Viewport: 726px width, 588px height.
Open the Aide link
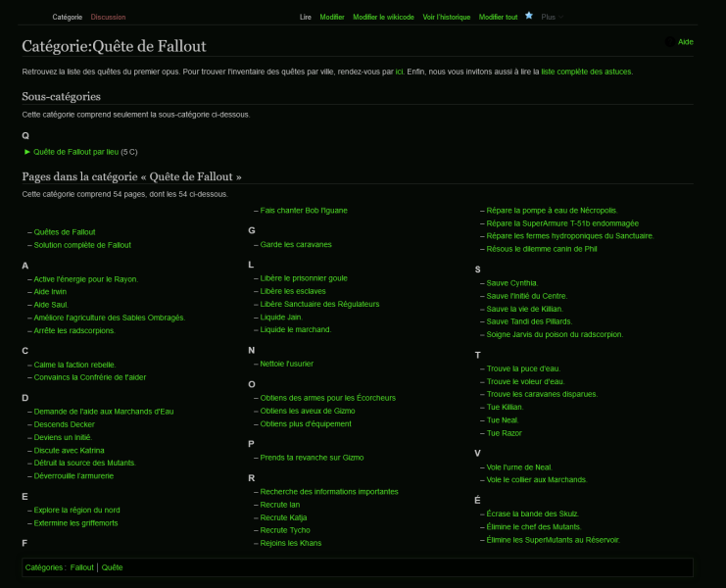(685, 42)
